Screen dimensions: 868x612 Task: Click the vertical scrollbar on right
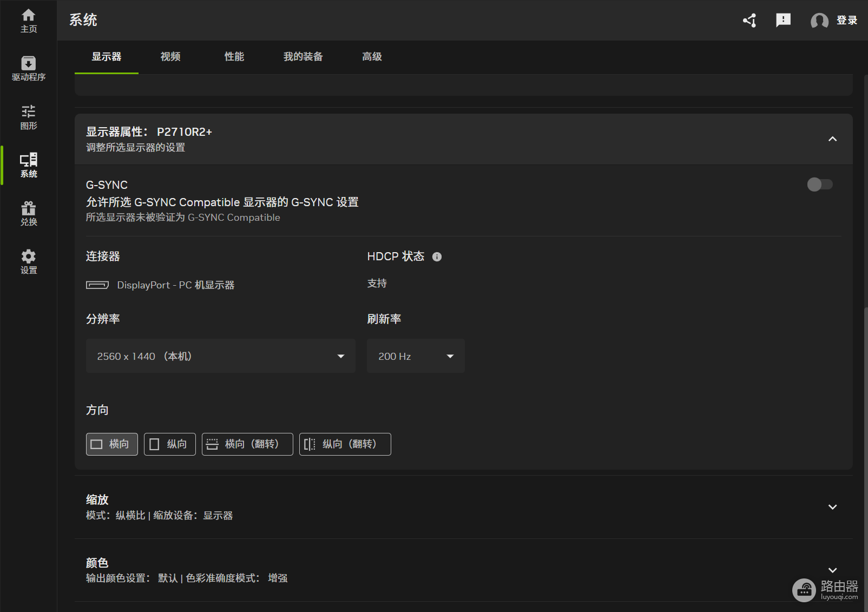click(865, 459)
